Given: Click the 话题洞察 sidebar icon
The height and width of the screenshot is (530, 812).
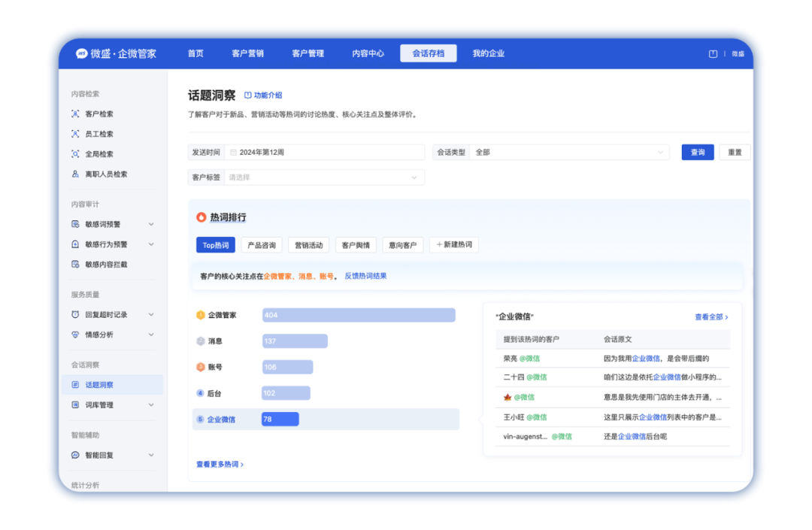Looking at the screenshot, I should (x=76, y=385).
